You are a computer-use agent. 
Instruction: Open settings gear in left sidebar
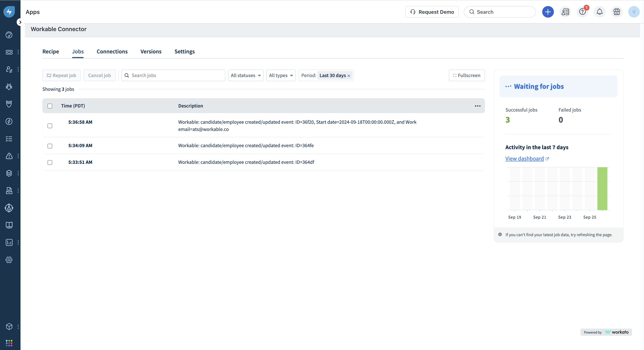coord(9,260)
